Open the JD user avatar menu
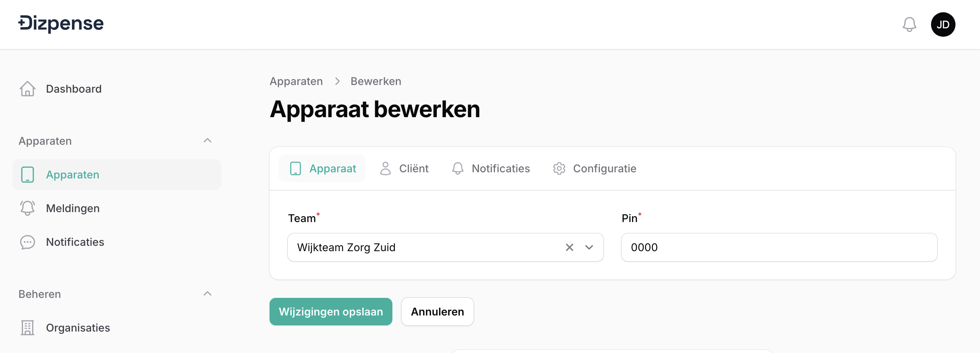This screenshot has height=353, width=980. pyautogui.click(x=943, y=25)
